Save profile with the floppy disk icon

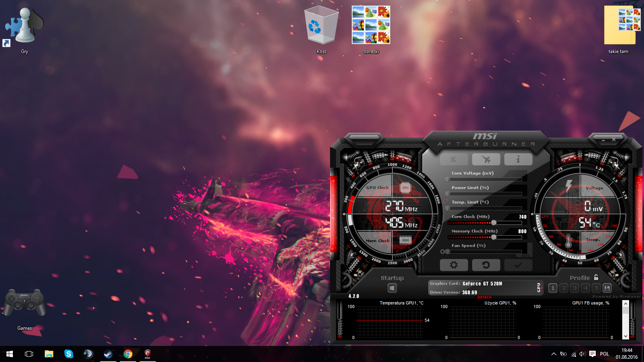point(607,288)
